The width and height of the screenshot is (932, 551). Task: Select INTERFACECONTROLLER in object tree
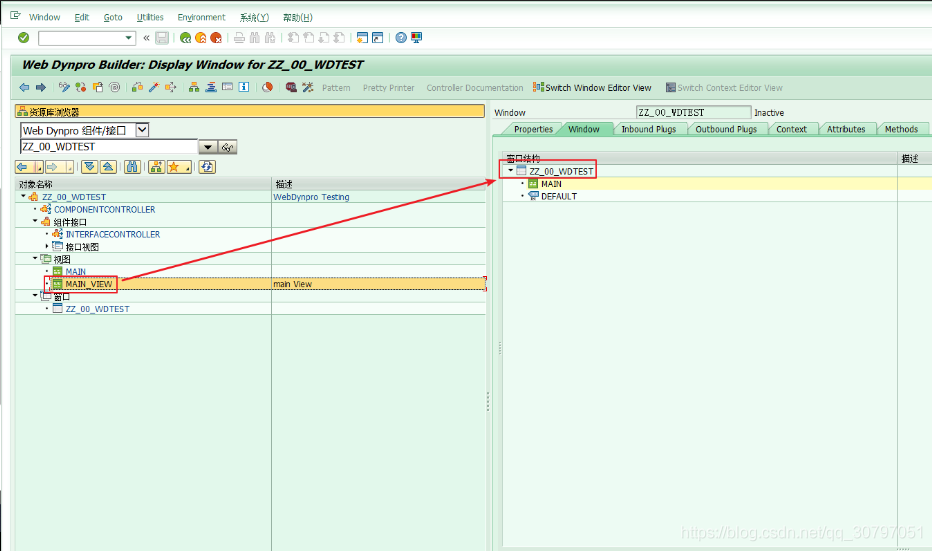pyautogui.click(x=112, y=234)
